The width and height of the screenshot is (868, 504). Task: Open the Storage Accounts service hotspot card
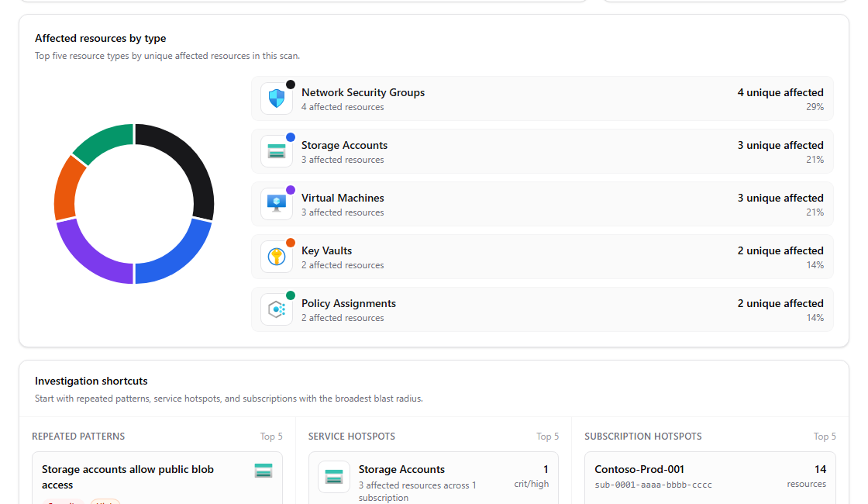point(433,478)
